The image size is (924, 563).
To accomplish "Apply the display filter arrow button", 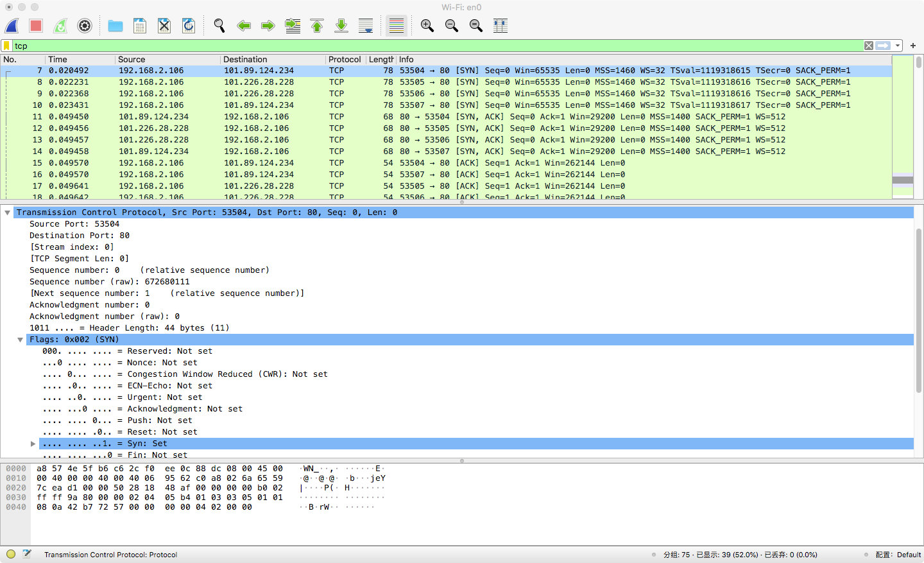I will tap(884, 46).
